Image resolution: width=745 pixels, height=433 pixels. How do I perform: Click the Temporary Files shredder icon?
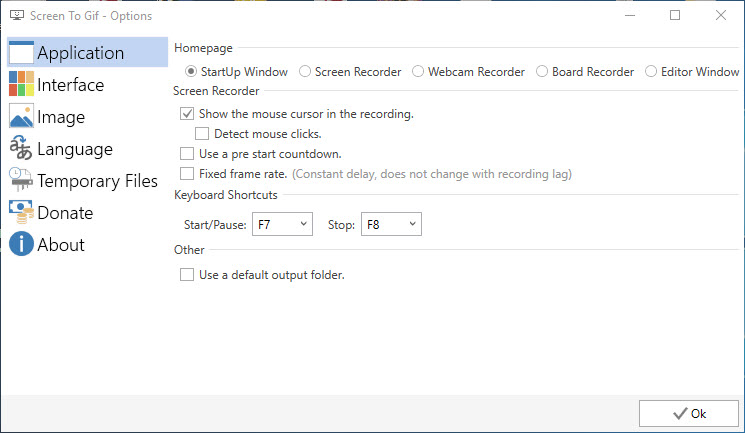pos(21,180)
